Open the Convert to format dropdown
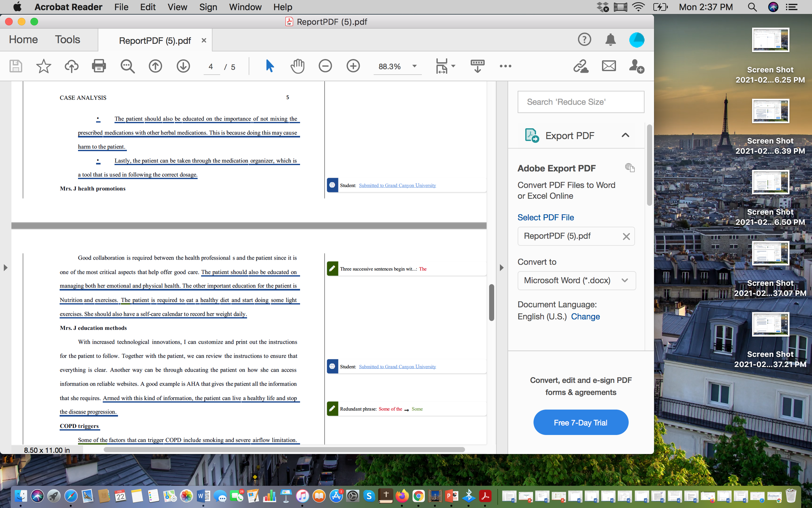The width and height of the screenshot is (812, 508). coord(576,281)
